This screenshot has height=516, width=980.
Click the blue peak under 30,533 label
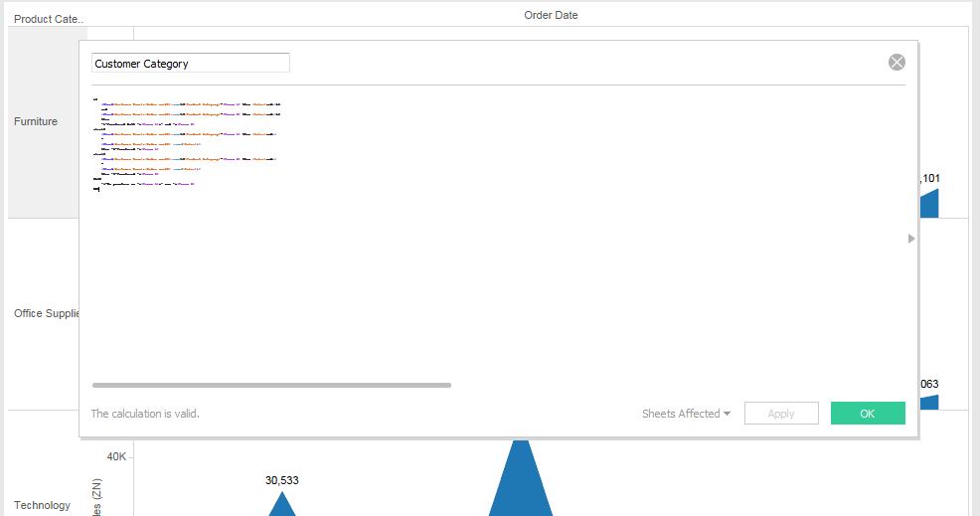coord(282,505)
